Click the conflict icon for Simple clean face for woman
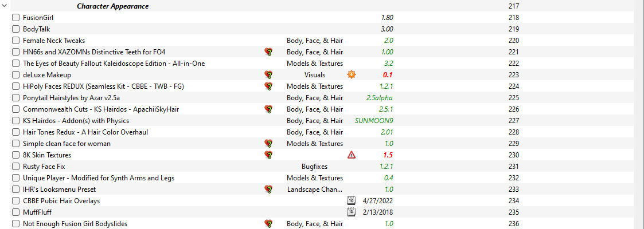 coord(268,143)
